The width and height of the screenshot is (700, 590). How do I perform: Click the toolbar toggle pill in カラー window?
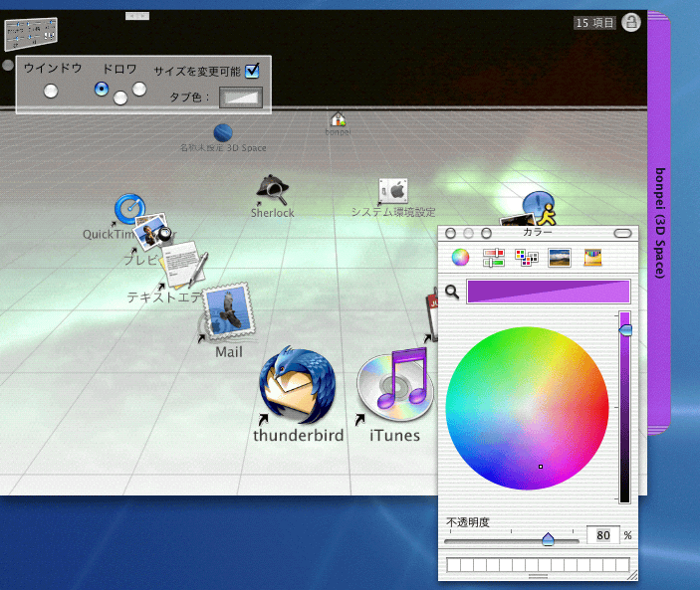622,234
